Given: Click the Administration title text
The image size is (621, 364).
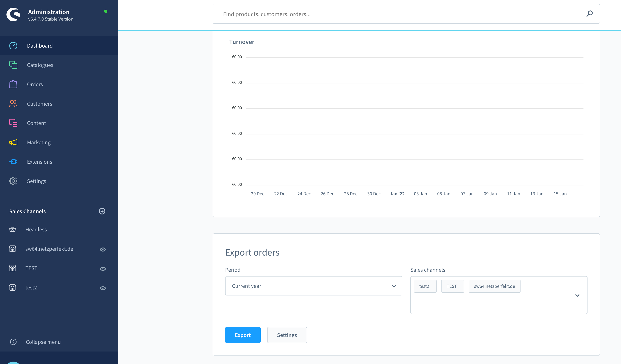Looking at the screenshot, I should [x=49, y=12].
